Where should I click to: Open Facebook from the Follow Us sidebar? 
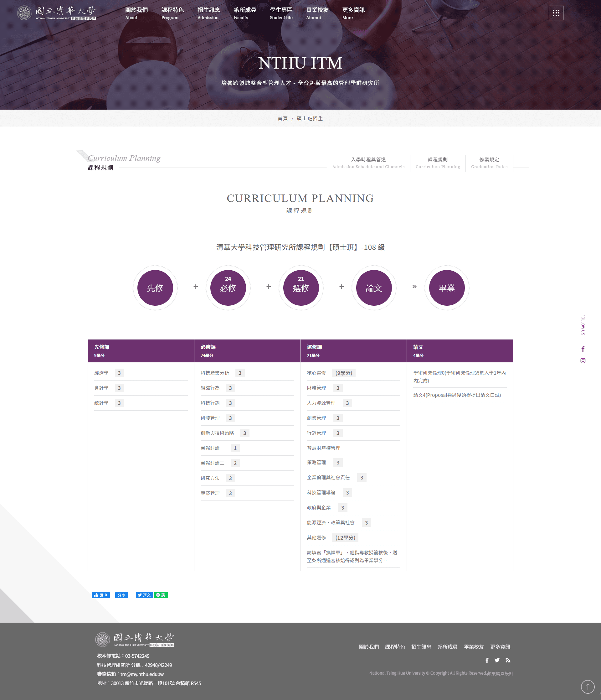pos(583,349)
